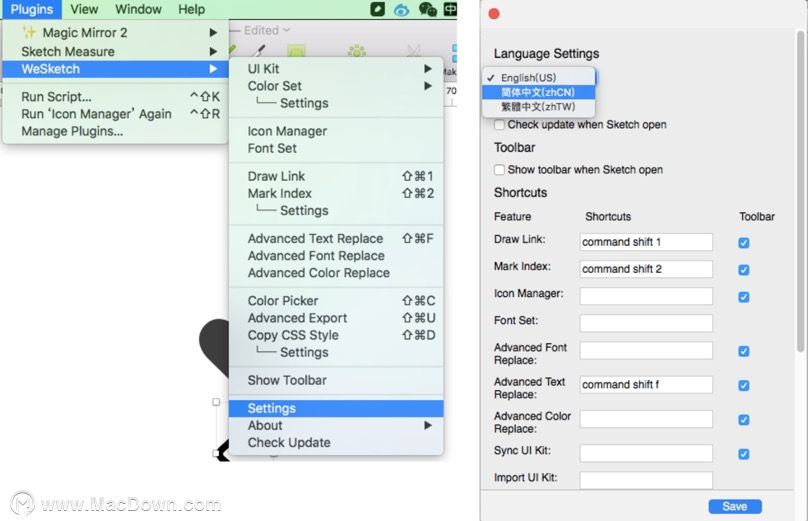Click the settings window vertical scrollbar
The width and height of the screenshot is (808, 521).
click(x=800, y=191)
